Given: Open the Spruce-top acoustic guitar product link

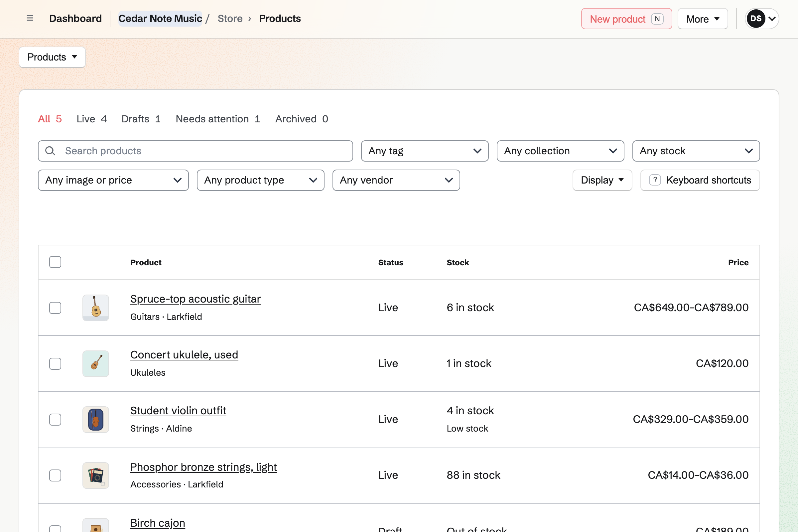Looking at the screenshot, I should click(196, 299).
